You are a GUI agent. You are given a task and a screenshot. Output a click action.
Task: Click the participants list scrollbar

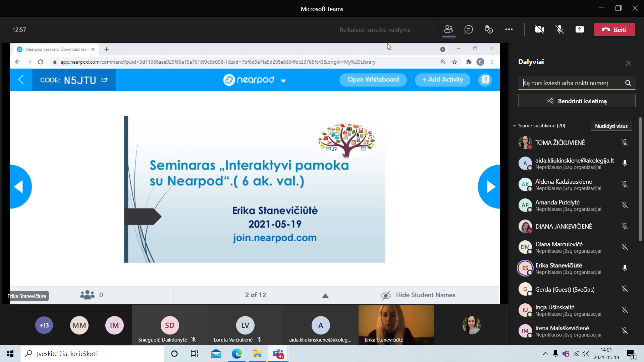click(x=640, y=179)
